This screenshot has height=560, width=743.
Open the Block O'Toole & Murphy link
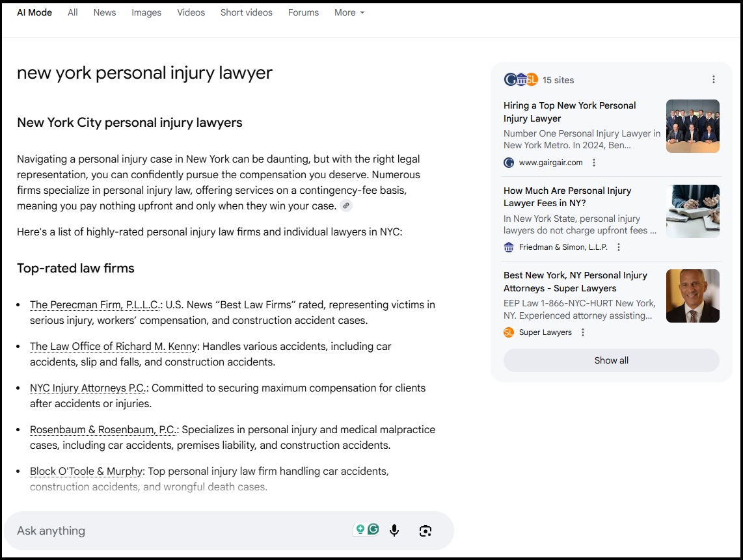87,472
